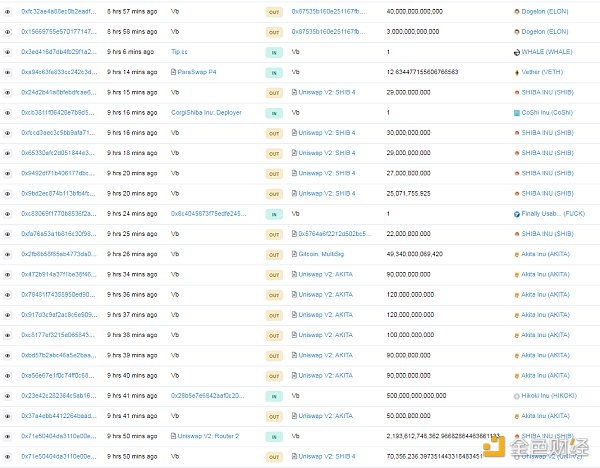The image size is (600, 468).
Task: Click the WHALE token logo icon
Action: coord(517,52)
